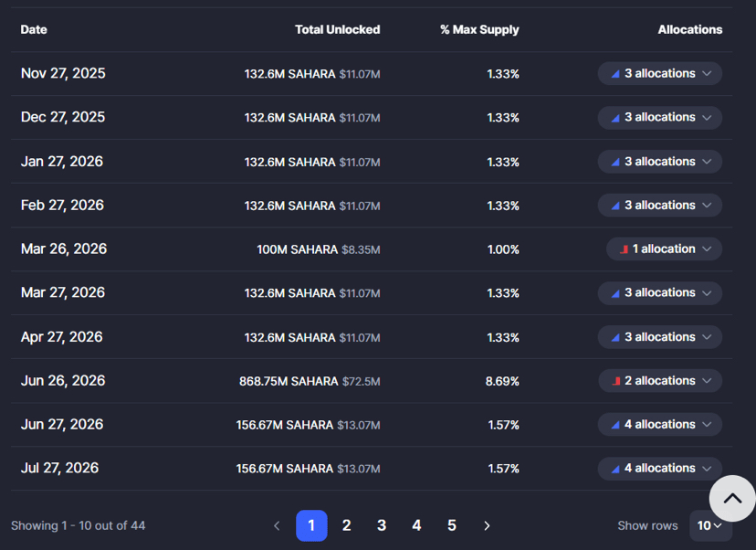Image resolution: width=756 pixels, height=550 pixels.
Task: Click the red allocation icon for Mar 26, 2026
Action: tap(624, 249)
